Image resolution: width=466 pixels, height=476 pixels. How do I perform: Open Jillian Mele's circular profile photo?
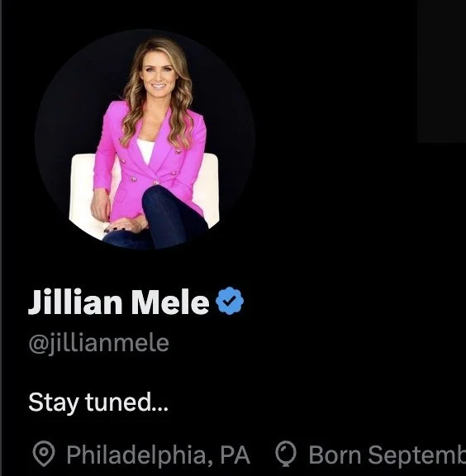coord(145,139)
